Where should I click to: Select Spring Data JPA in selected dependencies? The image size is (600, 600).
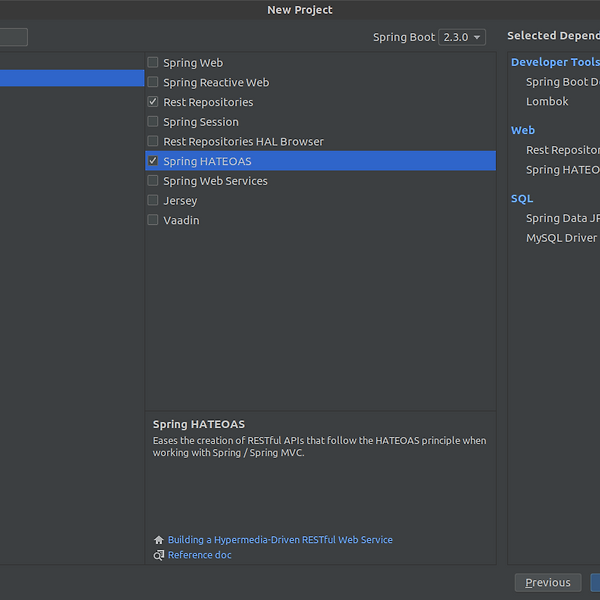click(562, 218)
